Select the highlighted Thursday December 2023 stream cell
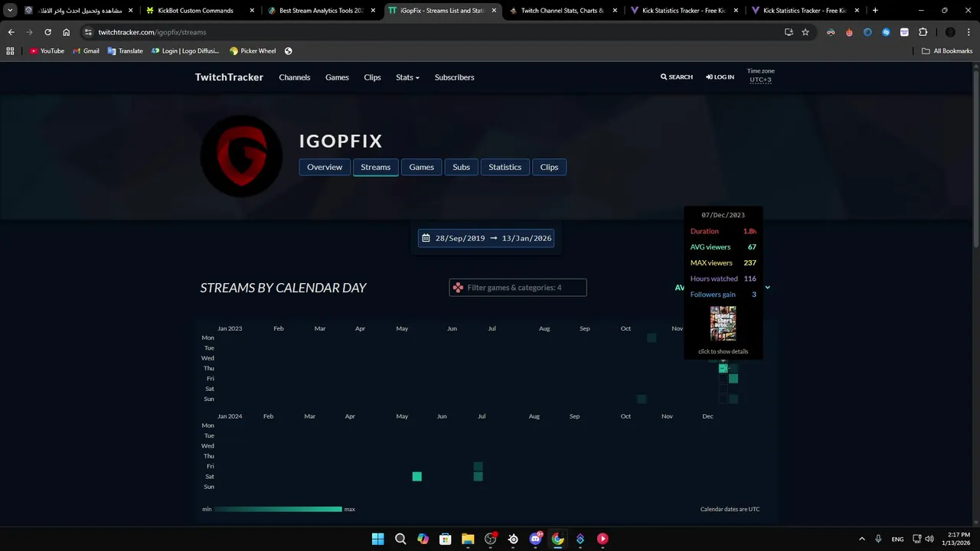Image resolution: width=980 pixels, height=551 pixels. (x=723, y=368)
